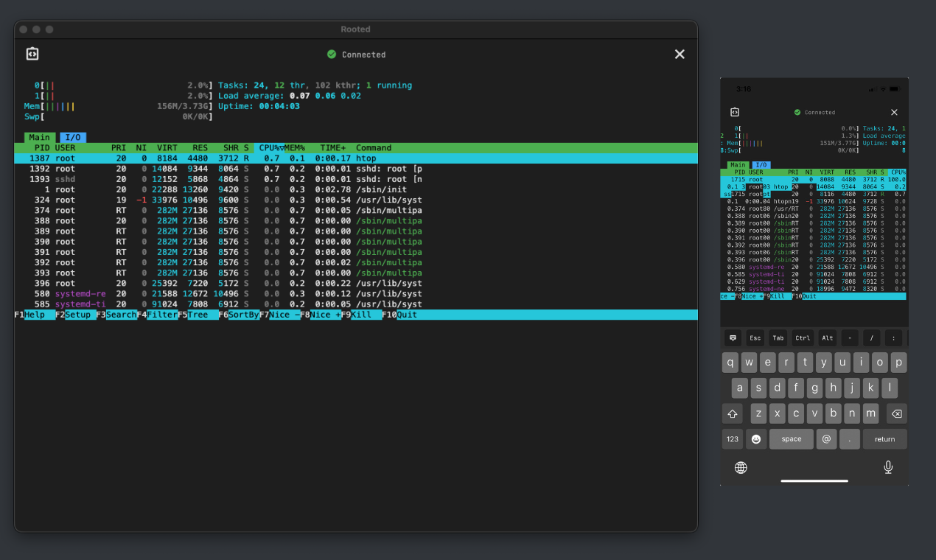Start dictation with the microphone icon
The image size is (936, 560).
(x=888, y=467)
